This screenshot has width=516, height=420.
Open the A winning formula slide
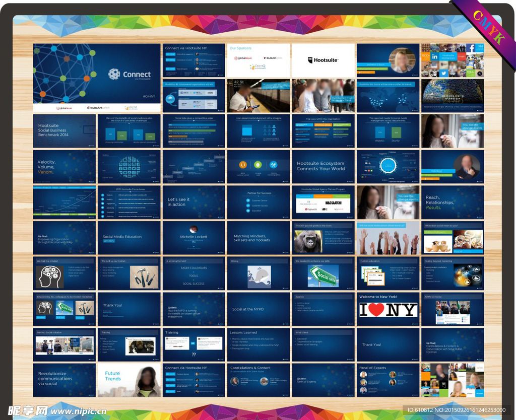(194, 273)
